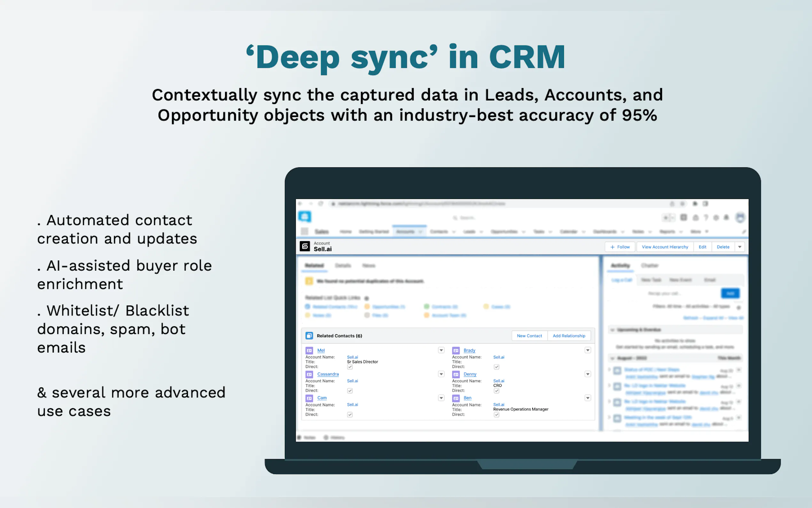This screenshot has width=812, height=508.
Task: Open the Cassandra contact link
Action: pyautogui.click(x=328, y=374)
